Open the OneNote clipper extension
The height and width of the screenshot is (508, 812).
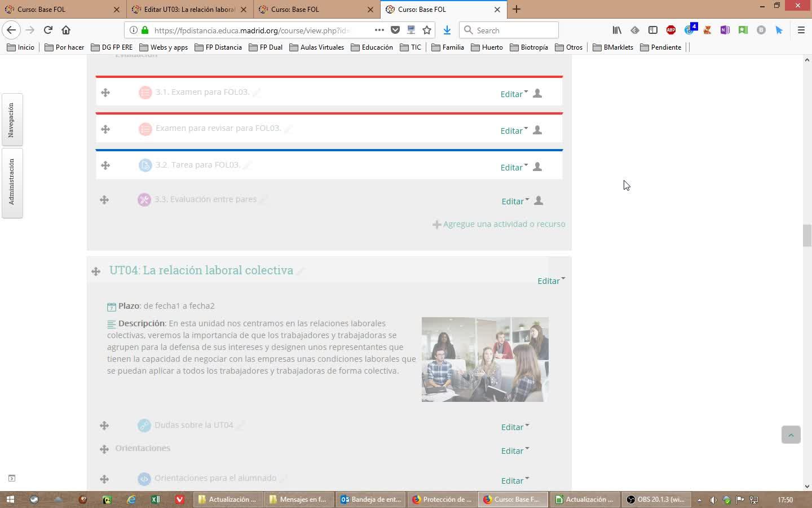click(725, 30)
